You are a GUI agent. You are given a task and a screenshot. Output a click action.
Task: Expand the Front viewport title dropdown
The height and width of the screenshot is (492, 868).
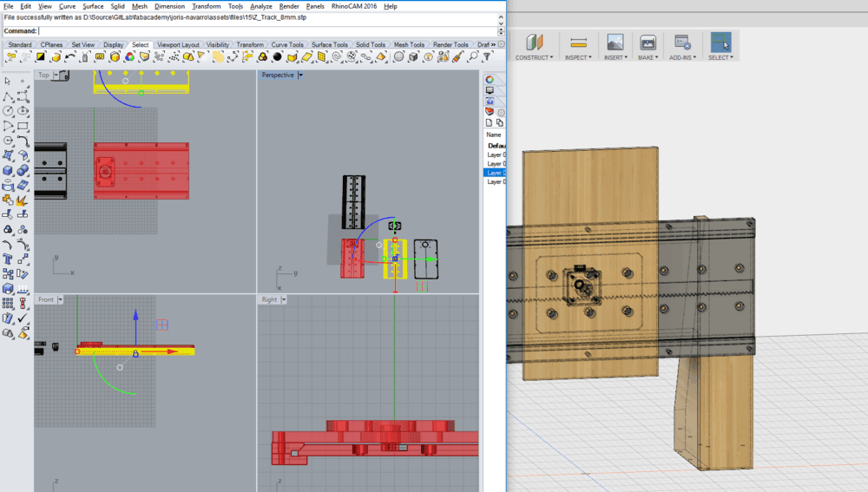click(62, 299)
